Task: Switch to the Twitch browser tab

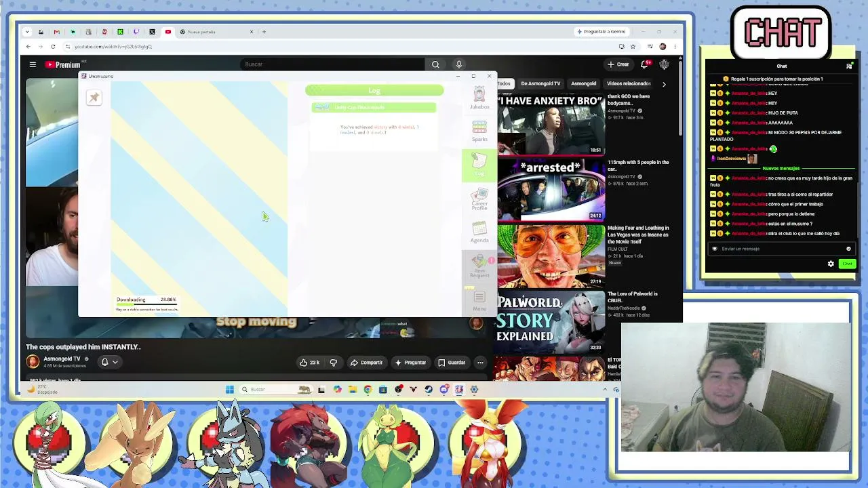Action: [136, 32]
